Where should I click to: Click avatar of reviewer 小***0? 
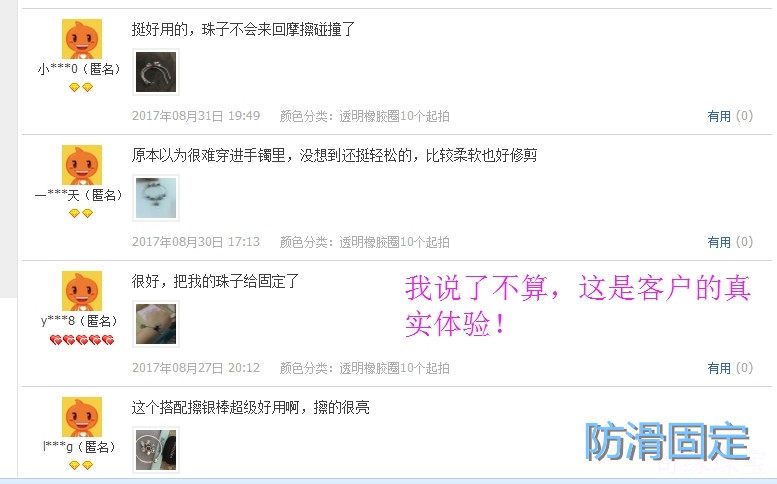coord(82,39)
